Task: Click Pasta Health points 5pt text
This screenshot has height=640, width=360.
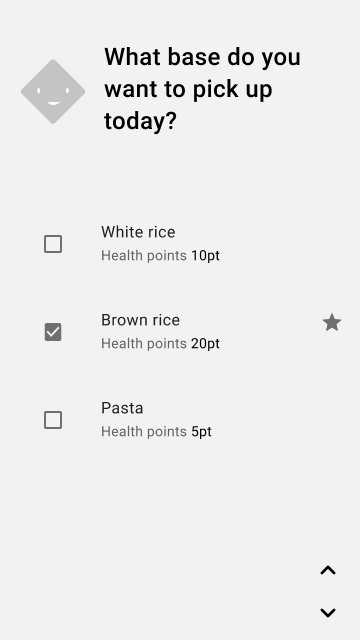Action: point(156,432)
